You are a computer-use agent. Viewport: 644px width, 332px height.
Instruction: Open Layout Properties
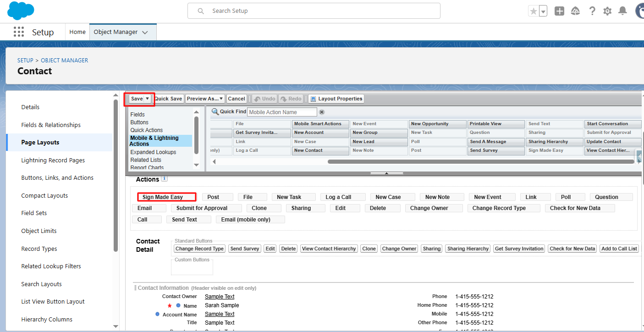[336, 99]
